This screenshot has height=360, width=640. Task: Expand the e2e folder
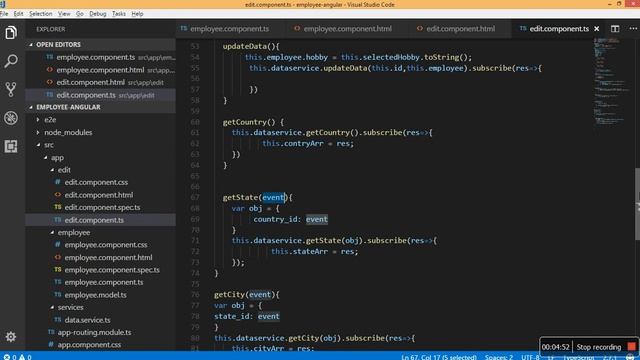[x=38, y=120]
